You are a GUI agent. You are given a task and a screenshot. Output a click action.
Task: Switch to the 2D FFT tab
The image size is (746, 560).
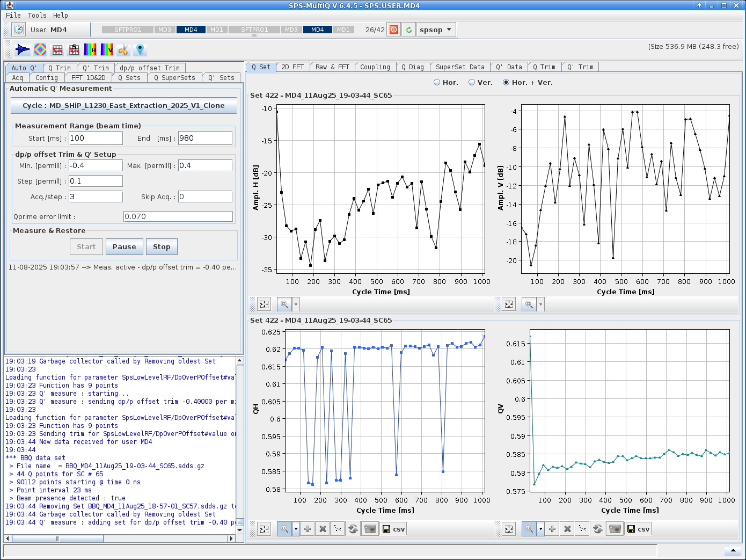(x=292, y=67)
